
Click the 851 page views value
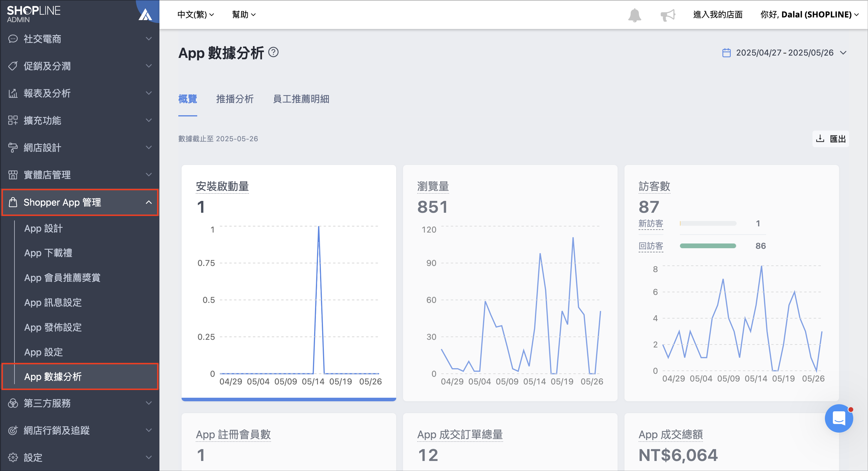[x=432, y=207]
